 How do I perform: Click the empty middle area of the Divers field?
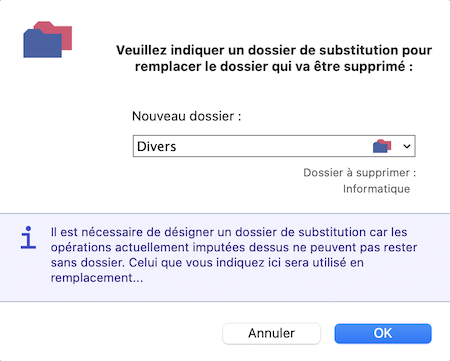click(273, 146)
